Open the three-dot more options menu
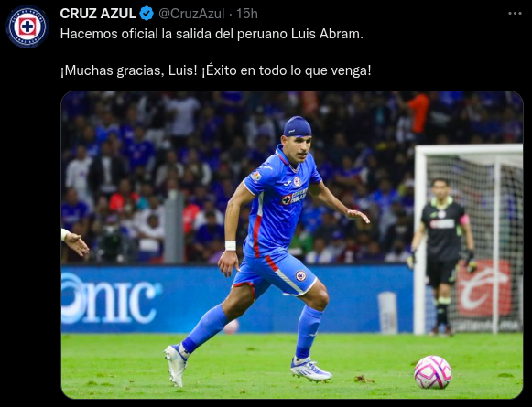The image size is (532, 407). [x=515, y=14]
